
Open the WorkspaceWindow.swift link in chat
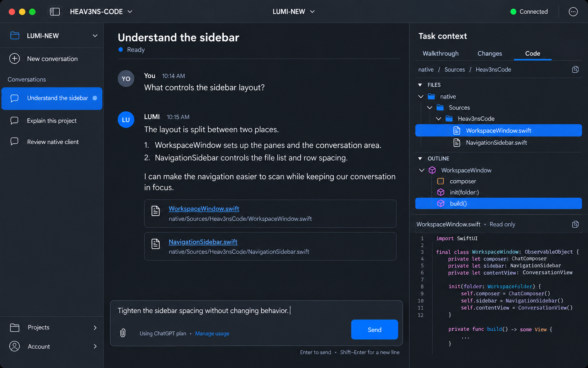coord(204,208)
